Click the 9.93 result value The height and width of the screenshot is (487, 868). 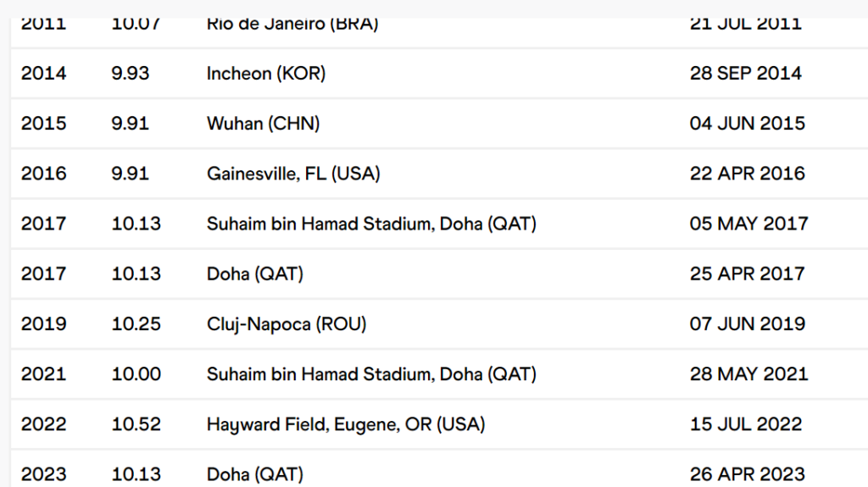[x=130, y=74]
